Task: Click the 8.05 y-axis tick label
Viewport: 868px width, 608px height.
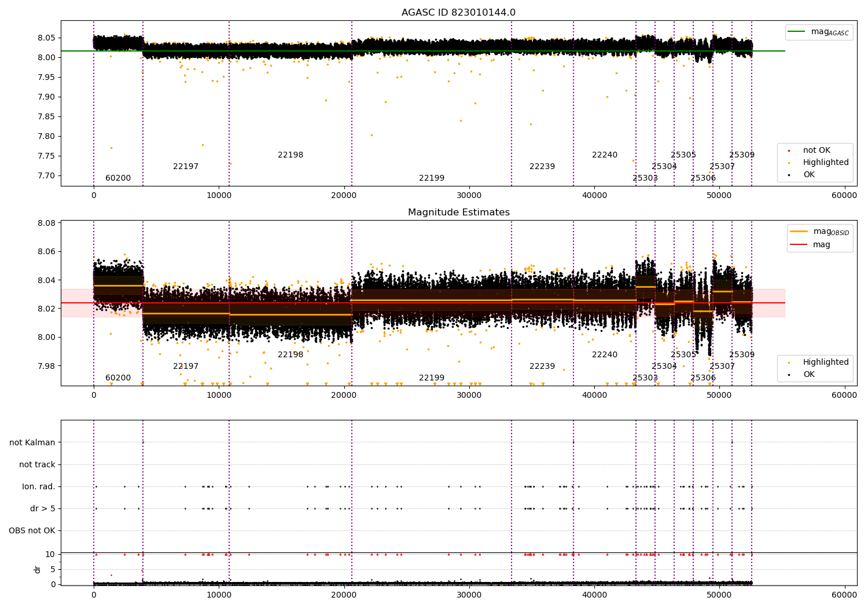Action: click(47, 38)
